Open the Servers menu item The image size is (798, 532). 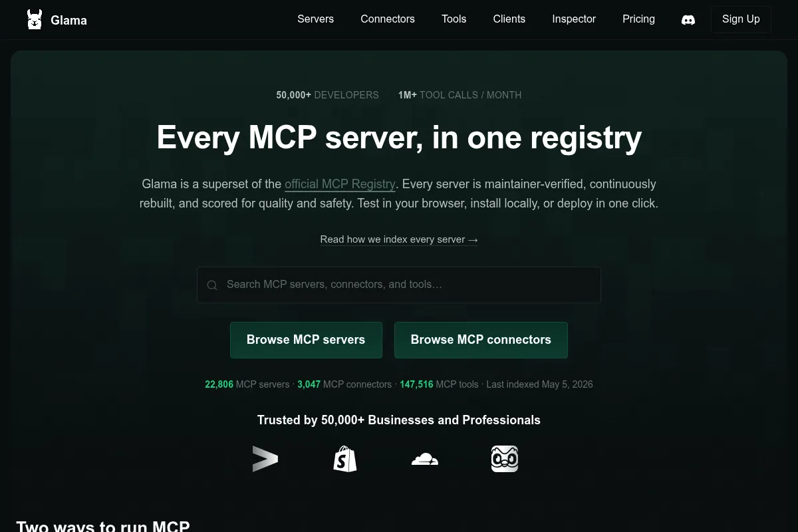click(x=316, y=19)
